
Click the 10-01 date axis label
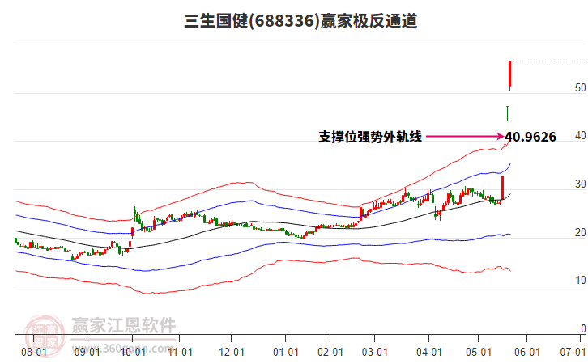tap(133, 352)
